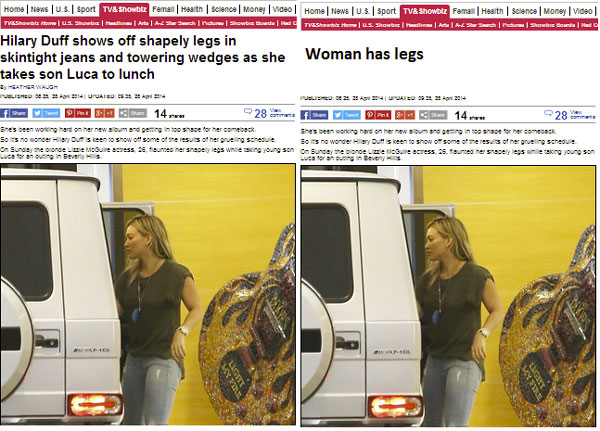This screenshot has height=431, width=600.
Task: Open 'U.S. Showbiz' sub-menu link above Hilary Duff headline
Action: coord(81,23)
